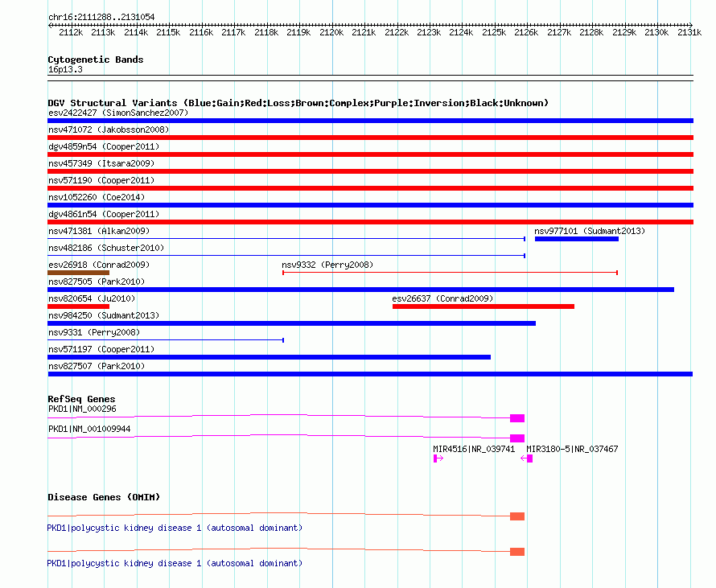Select the esv26637 (Conrad2009) red bar
716x588 pixels.
click(x=484, y=306)
